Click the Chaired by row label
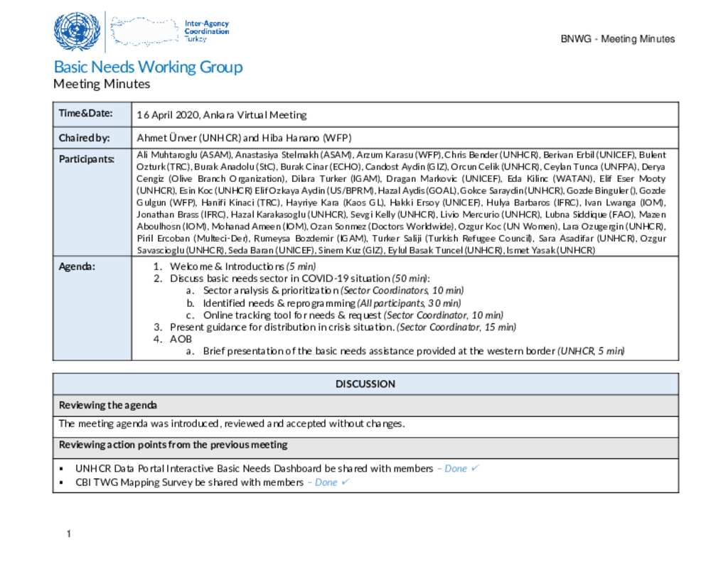 click(x=84, y=137)
